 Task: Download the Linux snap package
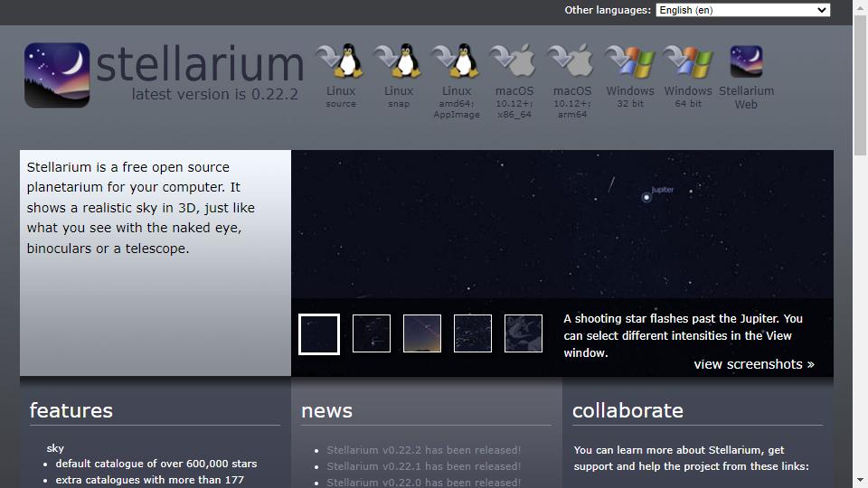398,61
